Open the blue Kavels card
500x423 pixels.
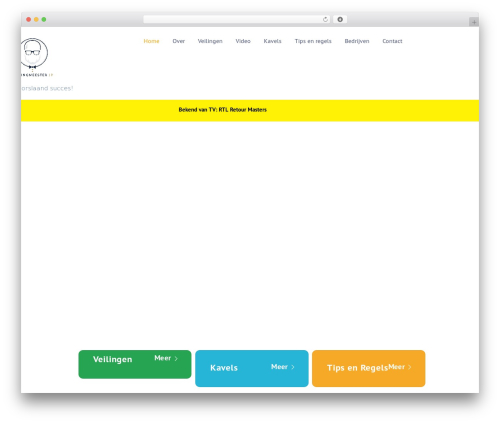252,368
